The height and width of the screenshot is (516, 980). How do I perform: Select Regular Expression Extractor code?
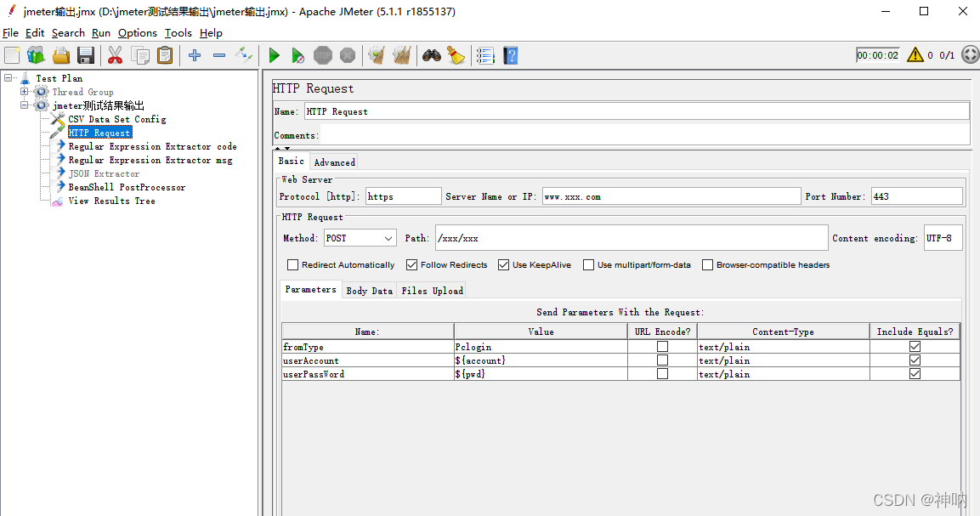click(152, 147)
